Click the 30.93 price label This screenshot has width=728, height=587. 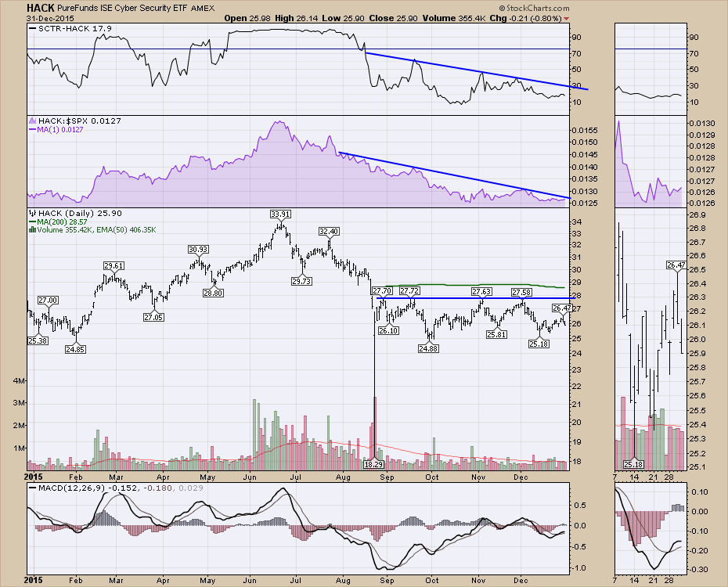[198, 249]
